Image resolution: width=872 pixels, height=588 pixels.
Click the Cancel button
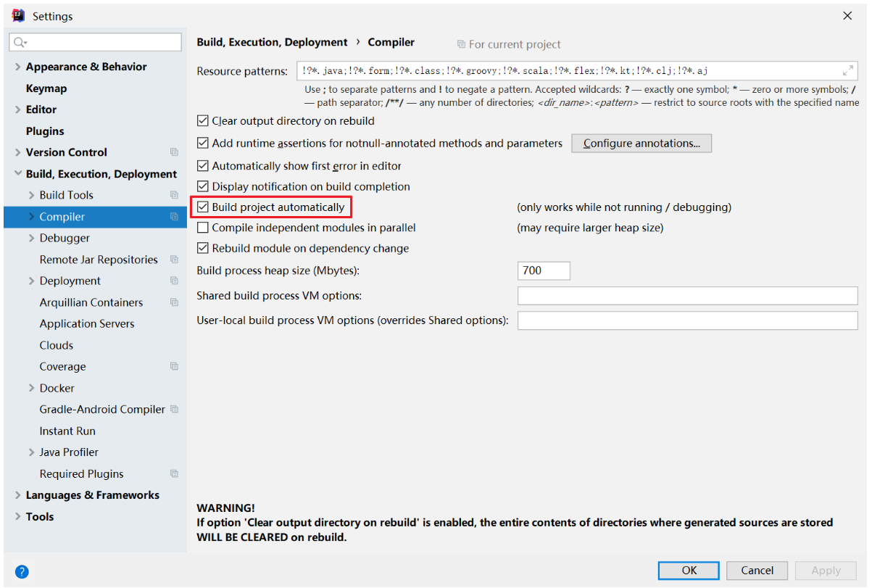pos(757,571)
